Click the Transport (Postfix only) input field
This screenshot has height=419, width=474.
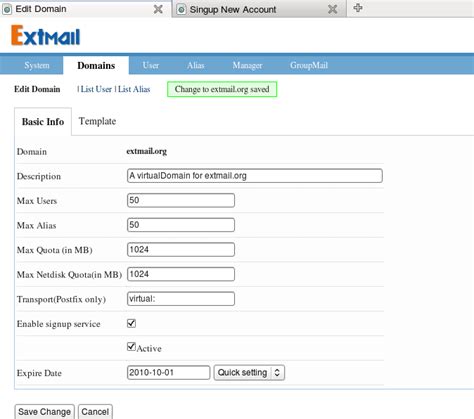point(181,299)
